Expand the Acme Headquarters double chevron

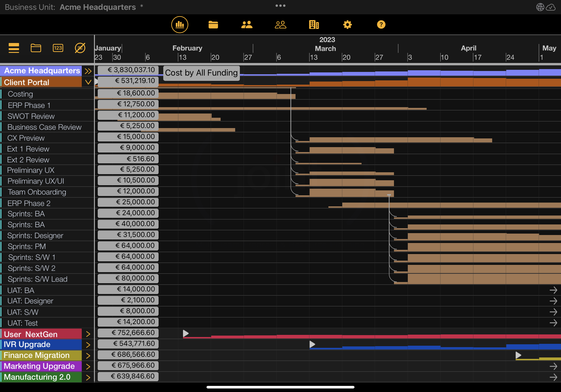(x=88, y=71)
